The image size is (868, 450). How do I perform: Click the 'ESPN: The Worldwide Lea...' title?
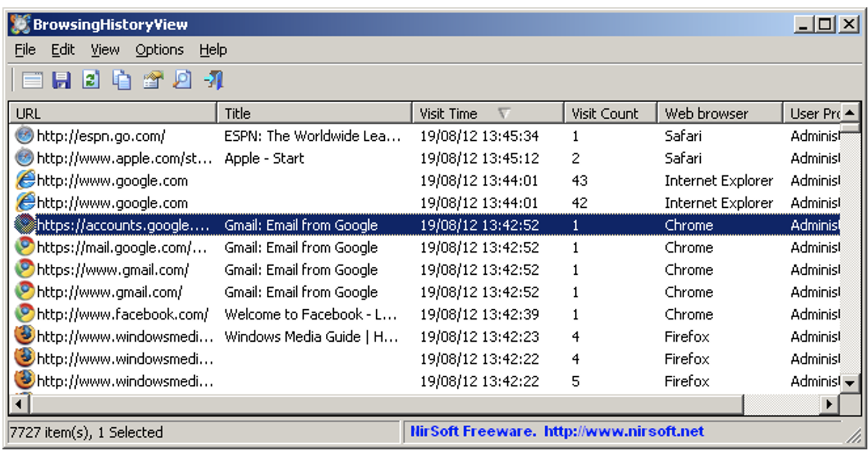[x=312, y=136]
